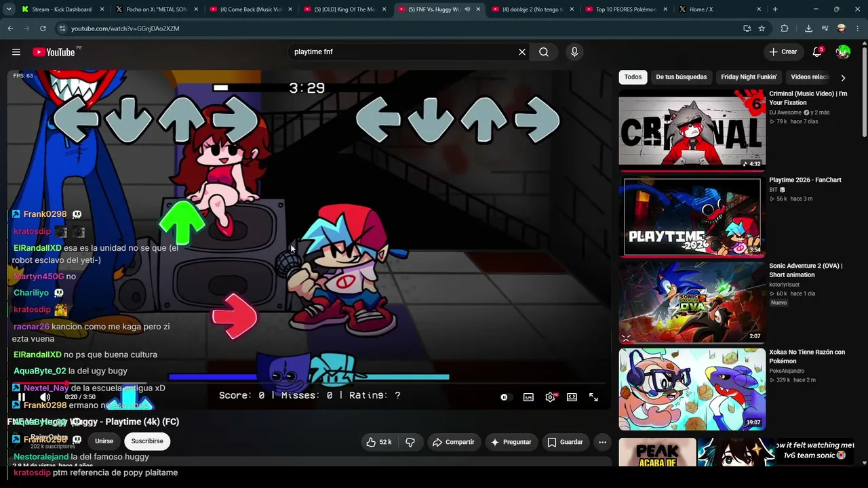Screen dimensions: 868x488
Task: Switch to the 'Top 10 PEORES Pokémon' tab
Action: [x=627, y=9]
